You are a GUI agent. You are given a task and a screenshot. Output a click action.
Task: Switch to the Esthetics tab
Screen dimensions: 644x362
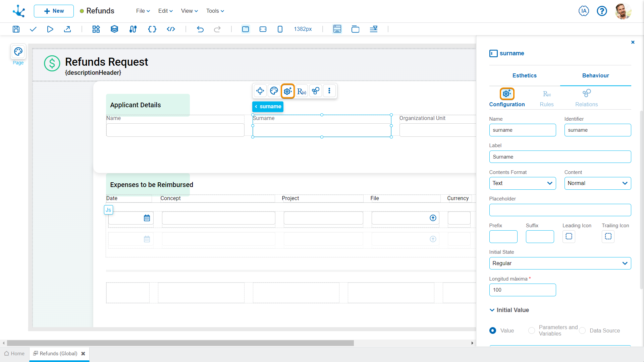point(524,76)
